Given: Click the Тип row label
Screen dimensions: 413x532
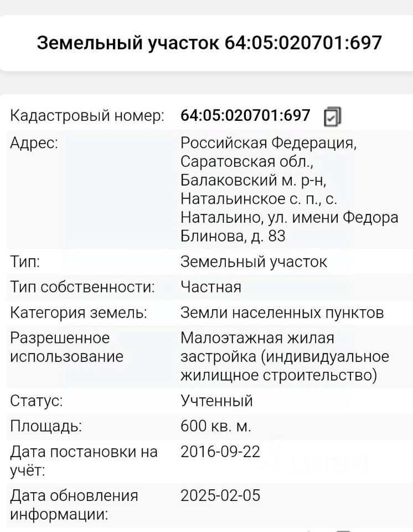Looking at the screenshot, I should (25, 262).
